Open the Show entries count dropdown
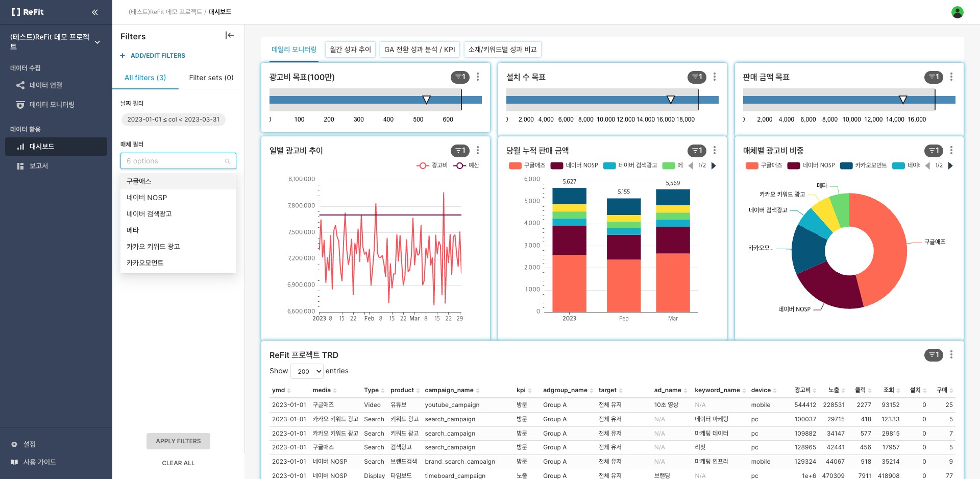The width and height of the screenshot is (980, 479). tap(307, 371)
